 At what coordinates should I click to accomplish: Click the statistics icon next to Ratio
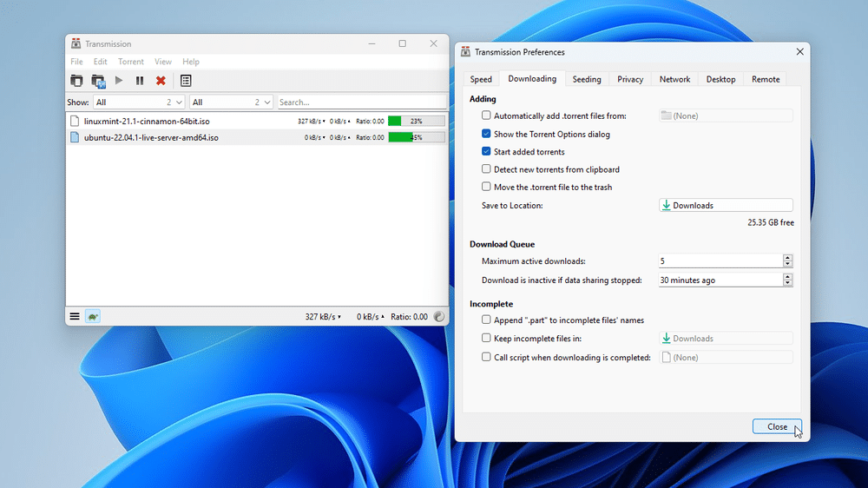tap(439, 317)
